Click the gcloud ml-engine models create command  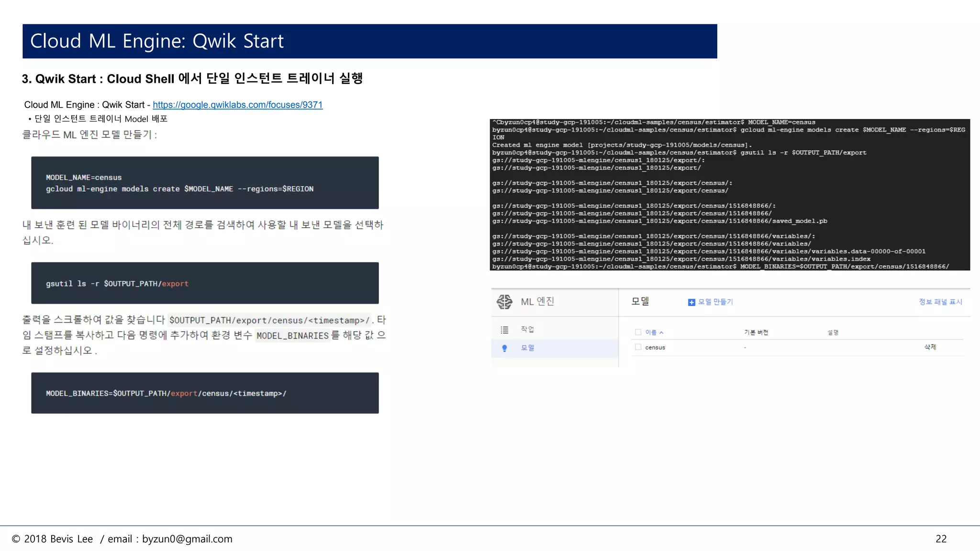[x=180, y=189]
